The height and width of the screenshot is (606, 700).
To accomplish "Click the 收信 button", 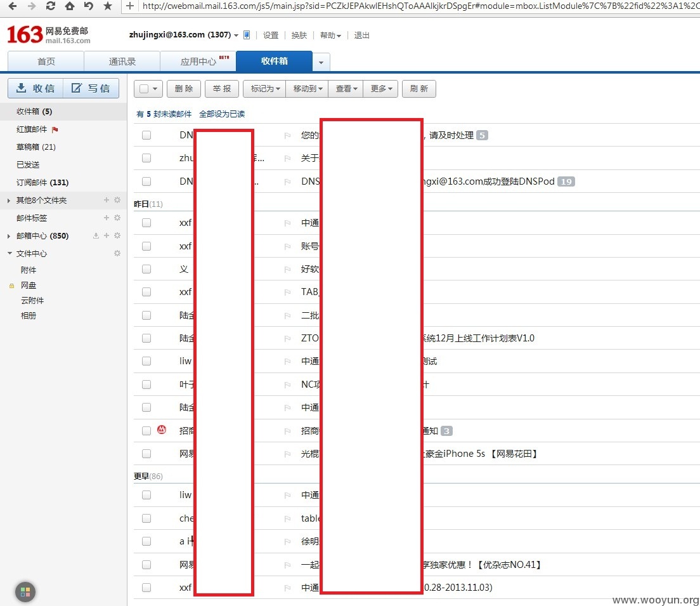I will (x=36, y=88).
